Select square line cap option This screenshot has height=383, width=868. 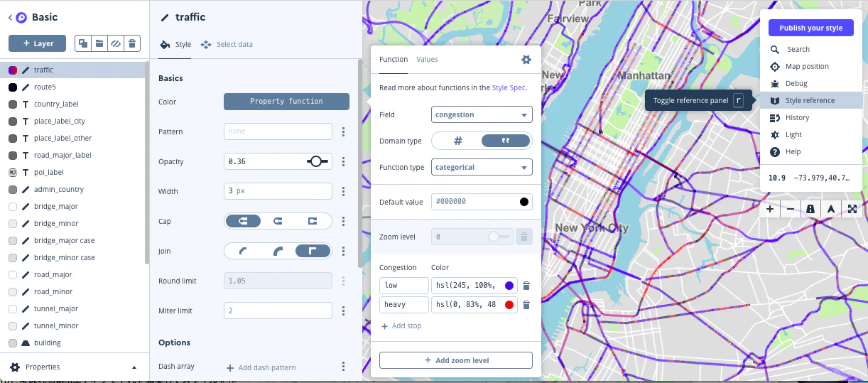[313, 221]
